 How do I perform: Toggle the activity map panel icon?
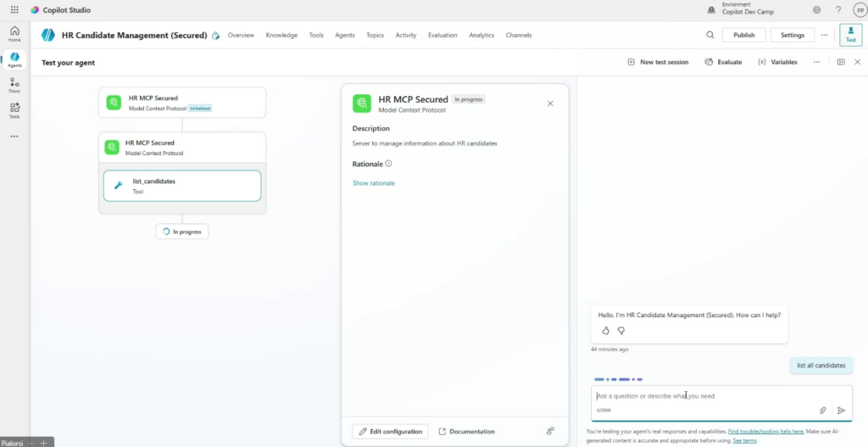pos(841,62)
